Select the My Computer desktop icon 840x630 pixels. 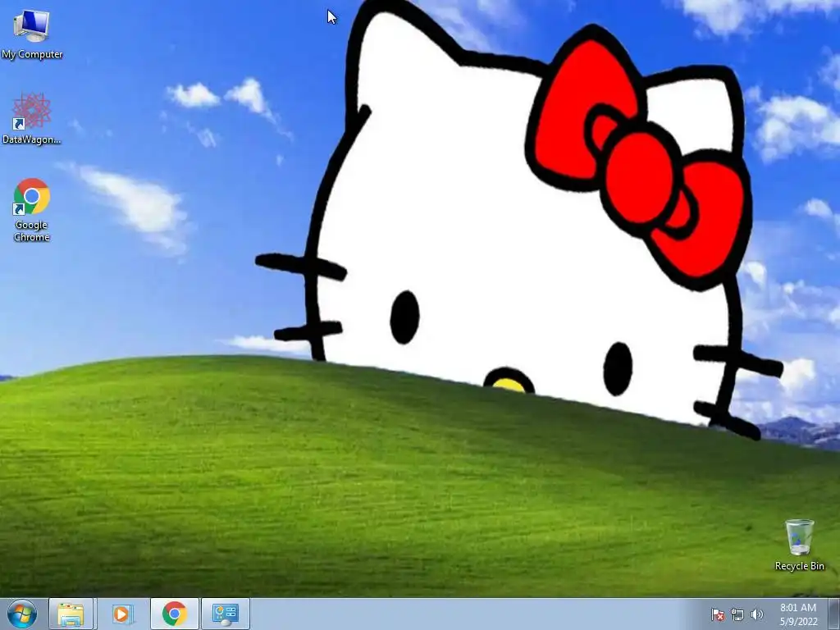point(32,33)
